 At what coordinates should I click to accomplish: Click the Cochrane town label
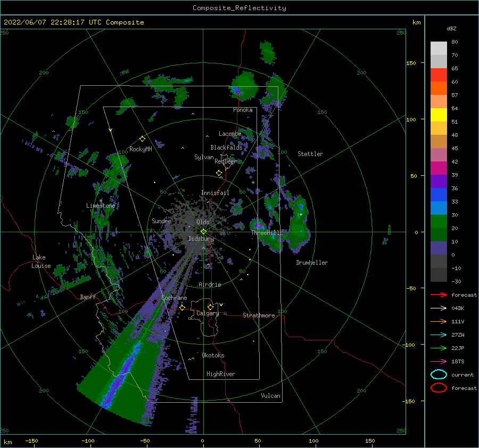[174, 298]
